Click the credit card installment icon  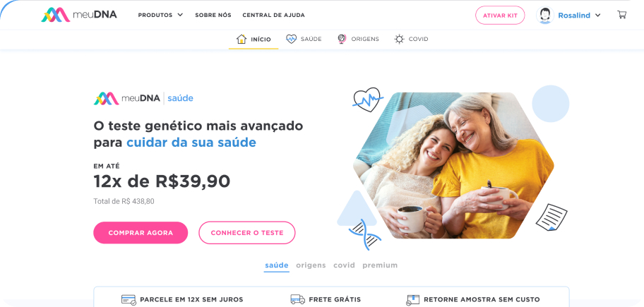(129, 300)
